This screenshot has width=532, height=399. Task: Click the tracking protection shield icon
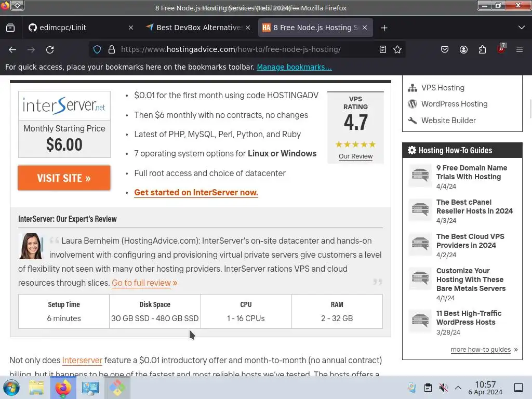97,49
